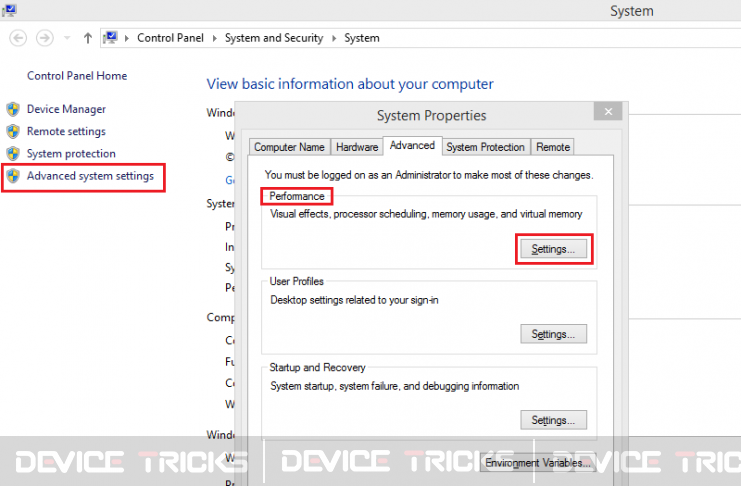The height and width of the screenshot is (486, 741).
Task: Click the System protection shield icon
Action: click(x=13, y=154)
